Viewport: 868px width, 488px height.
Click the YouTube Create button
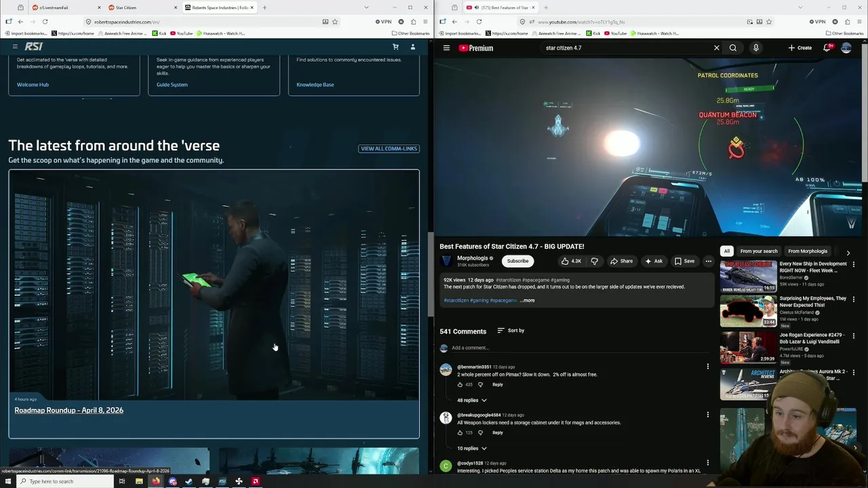click(x=800, y=48)
